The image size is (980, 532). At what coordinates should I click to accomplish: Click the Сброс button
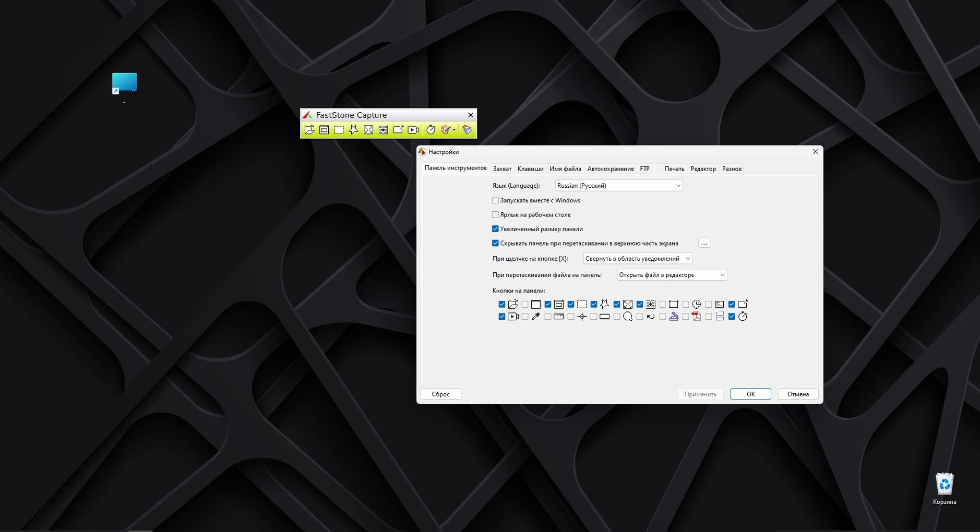(441, 394)
